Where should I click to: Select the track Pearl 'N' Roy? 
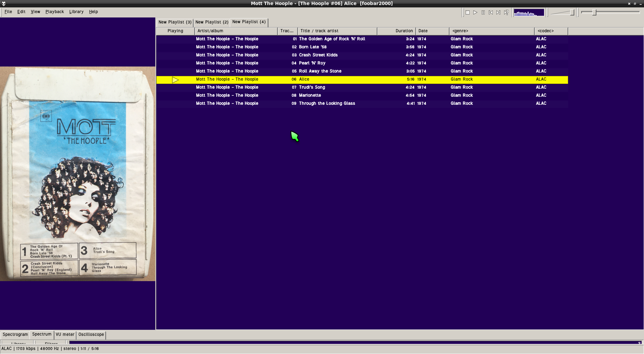[362, 63]
